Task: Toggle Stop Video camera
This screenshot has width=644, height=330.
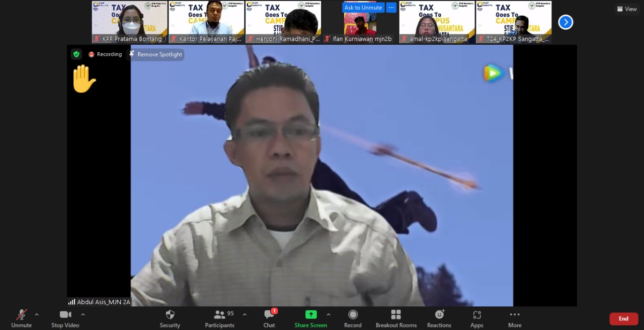Action: [x=65, y=315]
